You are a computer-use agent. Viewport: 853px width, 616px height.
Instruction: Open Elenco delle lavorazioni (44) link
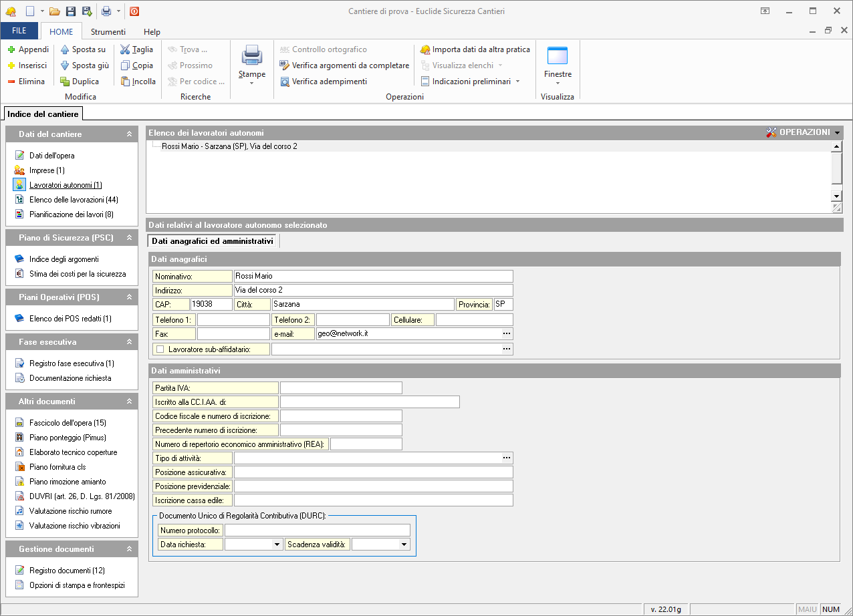[x=74, y=200]
